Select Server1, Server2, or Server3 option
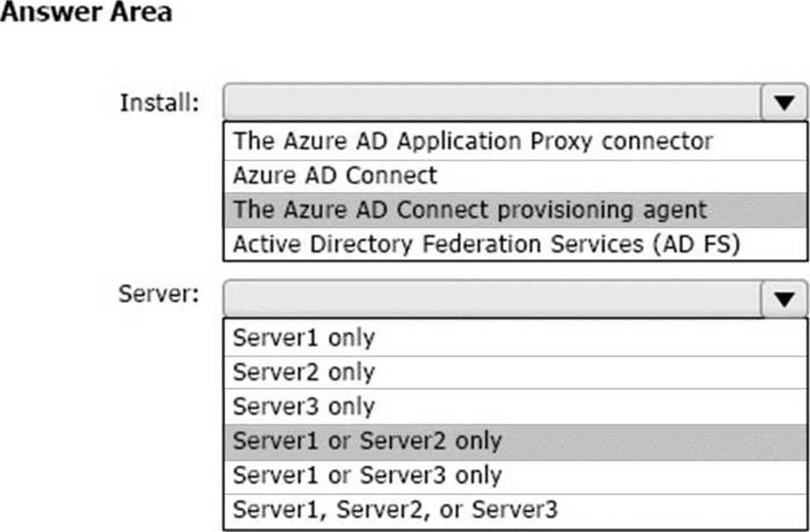810x532 pixels. coord(516,510)
